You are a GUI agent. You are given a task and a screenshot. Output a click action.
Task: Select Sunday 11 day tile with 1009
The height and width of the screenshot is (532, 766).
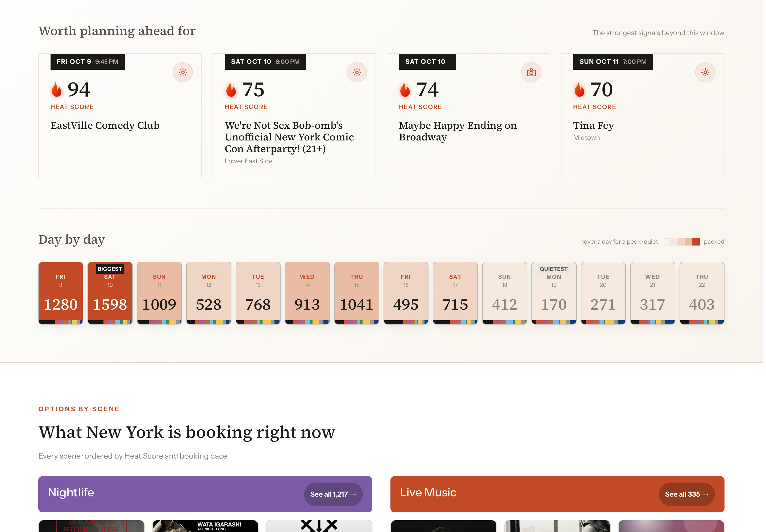[x=159, y=293]
